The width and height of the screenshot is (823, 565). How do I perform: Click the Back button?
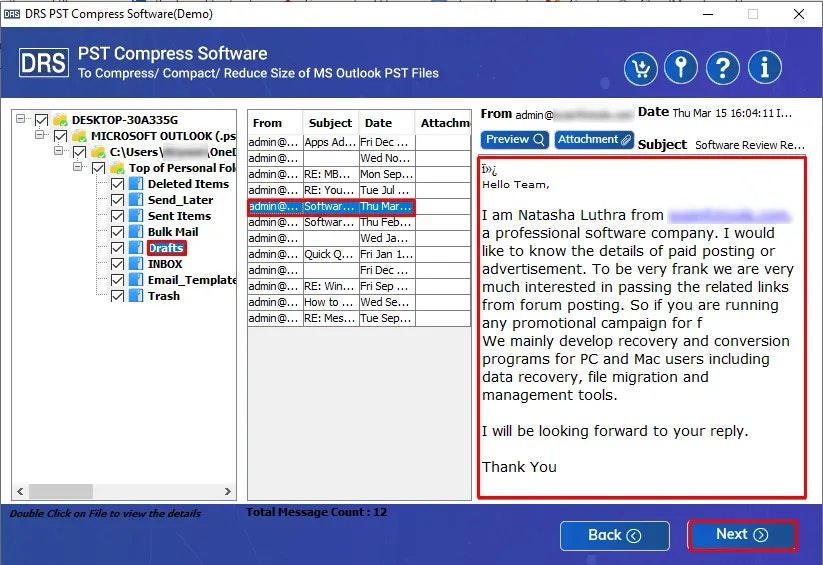615,536
